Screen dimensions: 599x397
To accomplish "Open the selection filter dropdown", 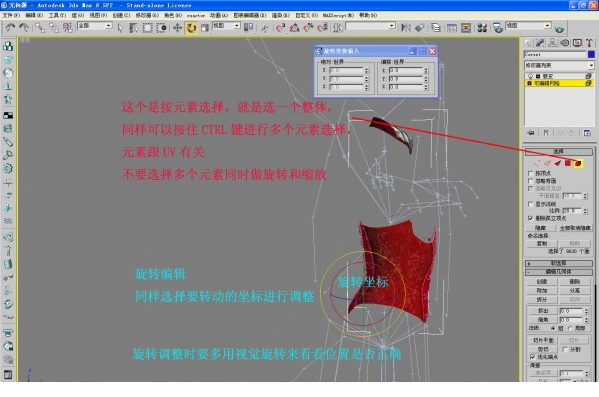I will click(x=108, y=26).
